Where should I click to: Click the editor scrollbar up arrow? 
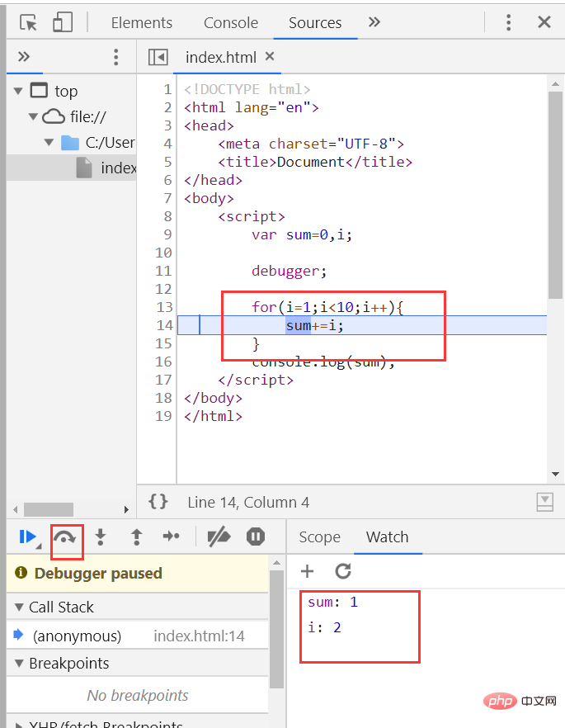click(555, 84)
